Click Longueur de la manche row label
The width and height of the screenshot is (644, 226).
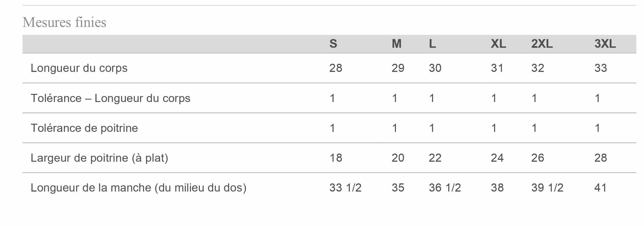139,188
